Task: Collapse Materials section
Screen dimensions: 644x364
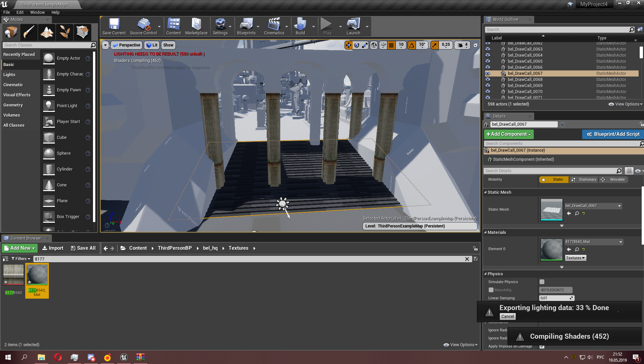Action: [x=485, y=232]
